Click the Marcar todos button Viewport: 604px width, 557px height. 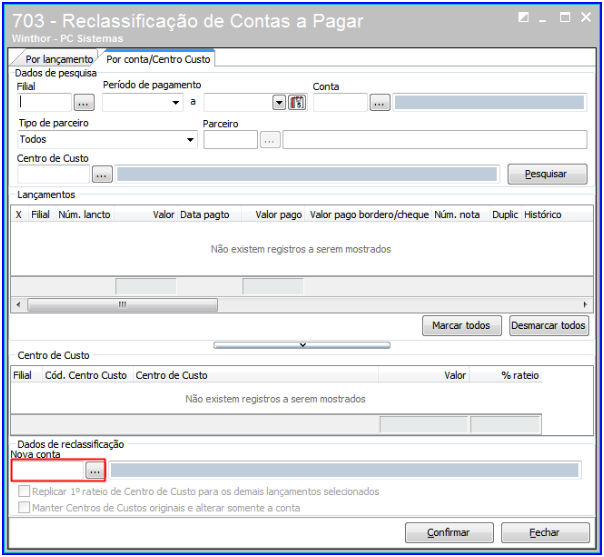point(461,325)
